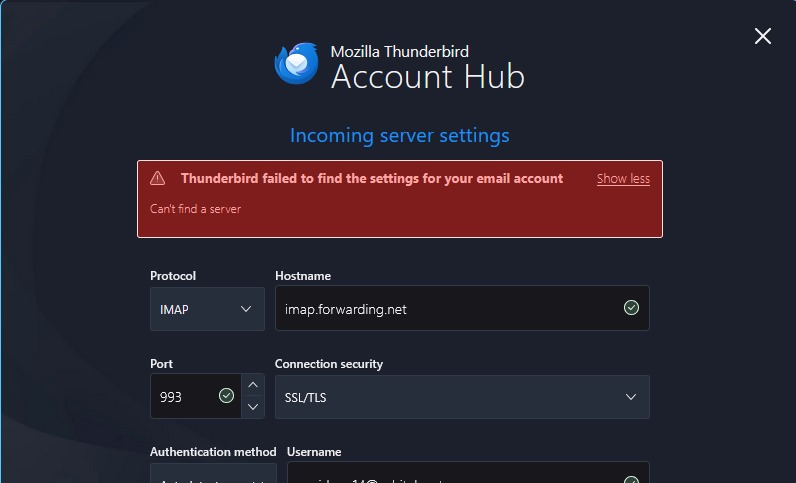Increase port number with up arrow

click(x=254, y=385)
